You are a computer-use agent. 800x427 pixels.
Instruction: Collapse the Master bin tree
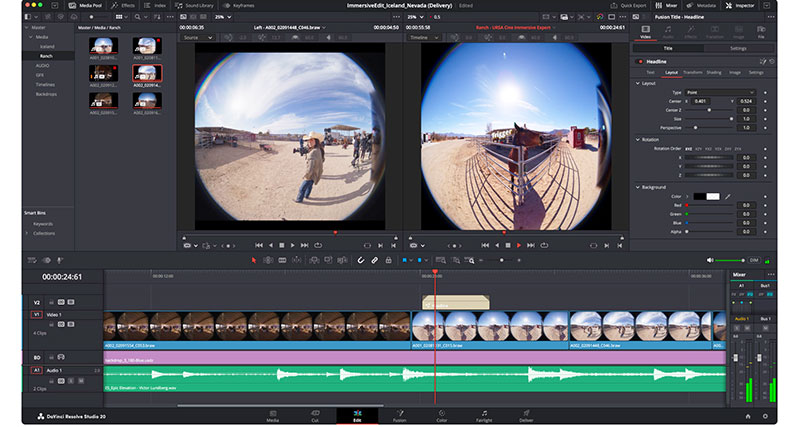click(x=27, y=28)
